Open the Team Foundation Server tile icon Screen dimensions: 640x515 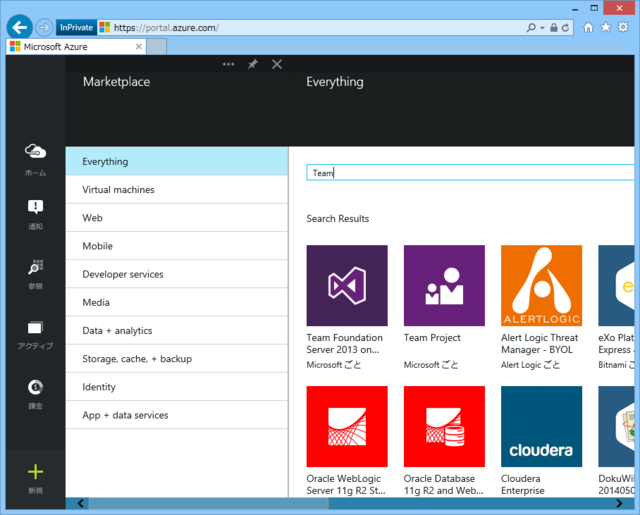click(347, 285)
